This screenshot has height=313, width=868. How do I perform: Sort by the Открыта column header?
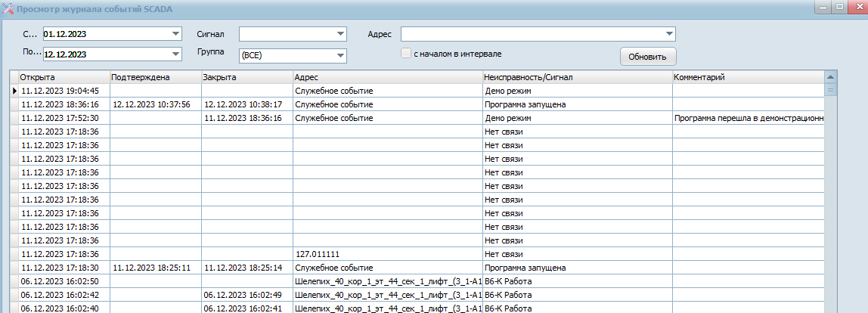point(64,77)
